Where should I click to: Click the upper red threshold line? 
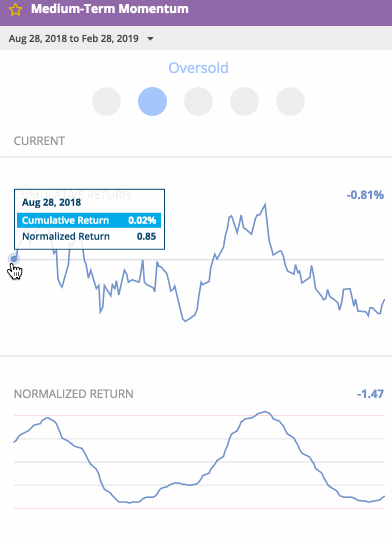point(199,415)
